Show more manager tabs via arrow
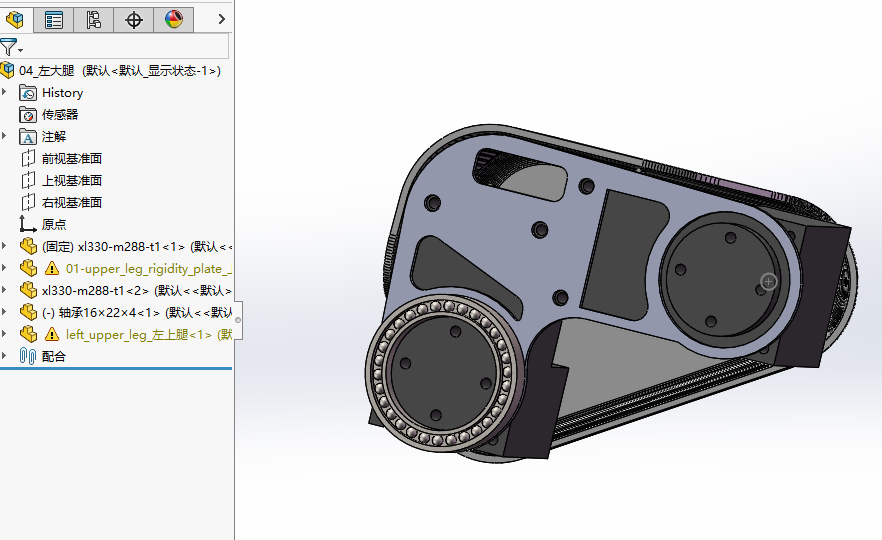Screen dimensions: 882x540 point(222,20)
